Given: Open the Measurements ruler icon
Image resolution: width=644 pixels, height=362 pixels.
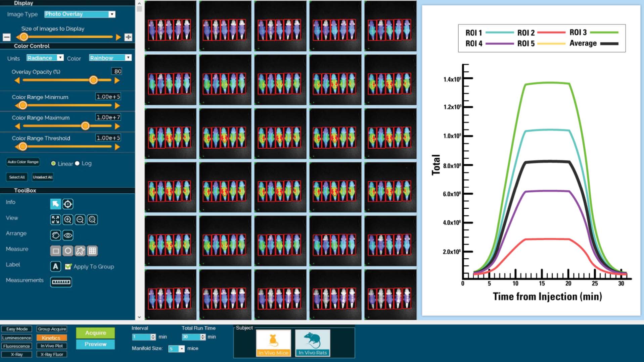Looking at the screenshot, I should point(61,282).
